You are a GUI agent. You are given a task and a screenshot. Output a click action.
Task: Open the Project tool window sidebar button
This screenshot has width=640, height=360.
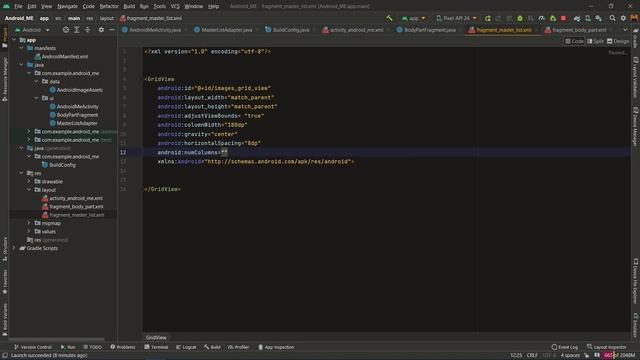(5, 37)
